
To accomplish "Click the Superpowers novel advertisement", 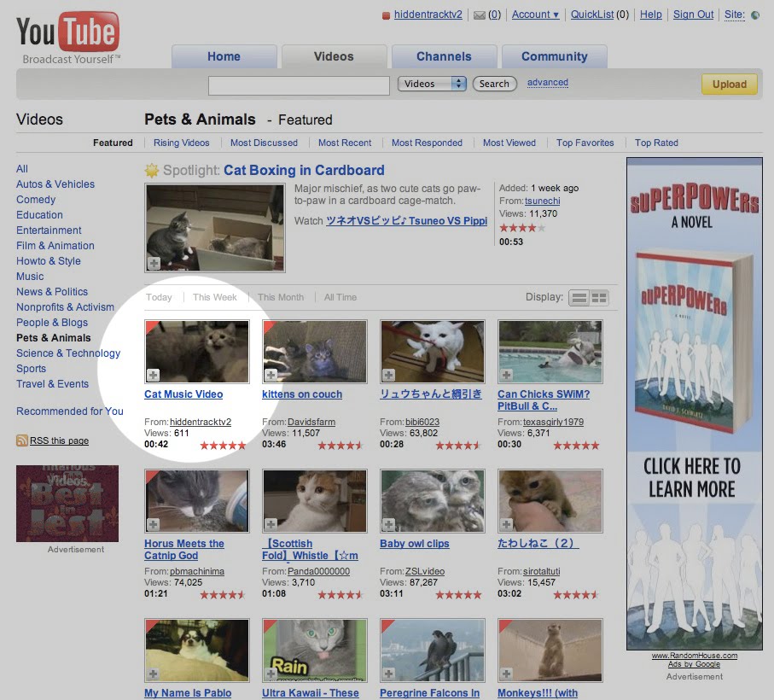I will [x=694, y=403].
